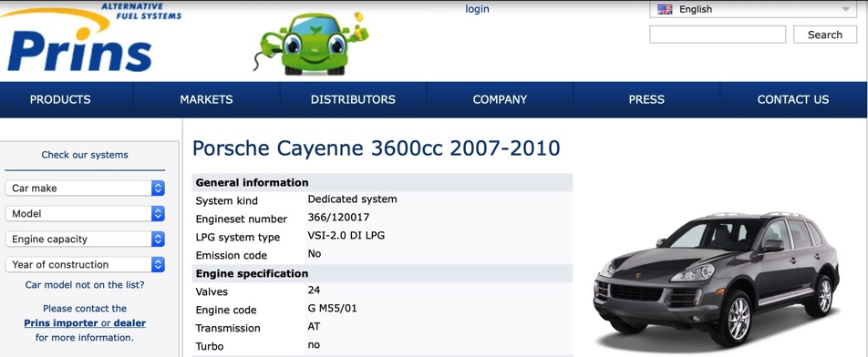Open the DISTRIBUTORS menu
Viewport: 868px width, 357px height.
353,99
